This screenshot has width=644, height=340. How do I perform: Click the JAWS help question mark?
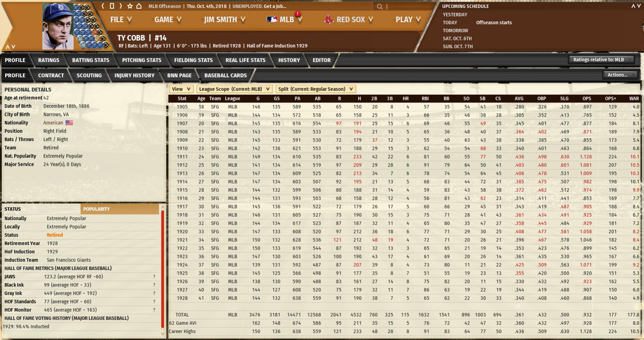154,277
